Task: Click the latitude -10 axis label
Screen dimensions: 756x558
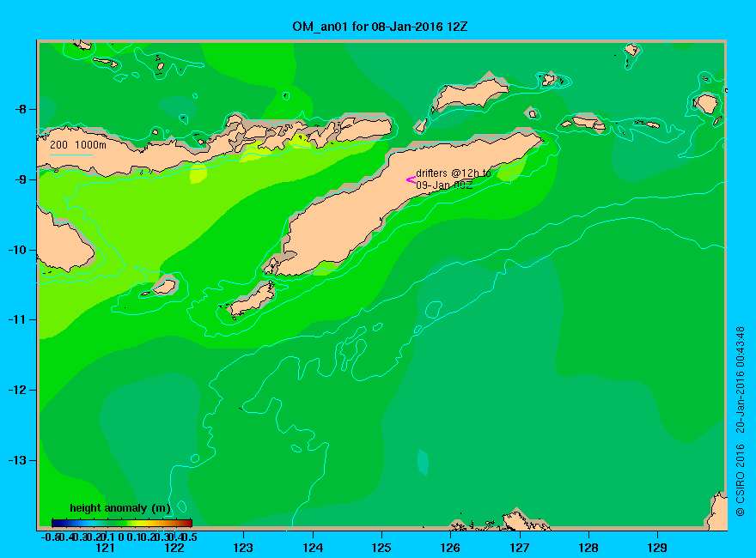Action: click(x=17, y=250)
